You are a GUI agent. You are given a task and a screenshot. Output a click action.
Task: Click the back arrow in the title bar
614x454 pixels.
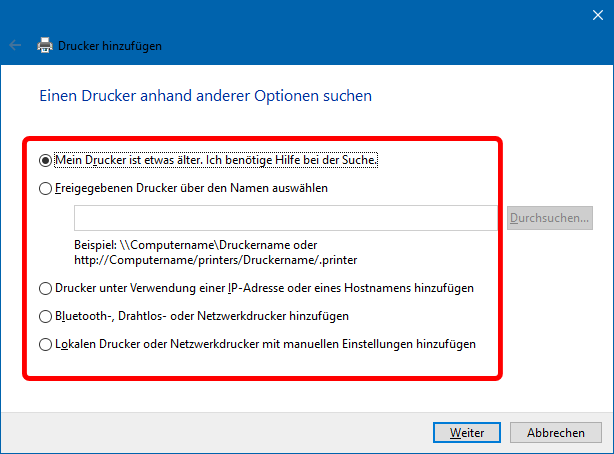pos(15,46)
